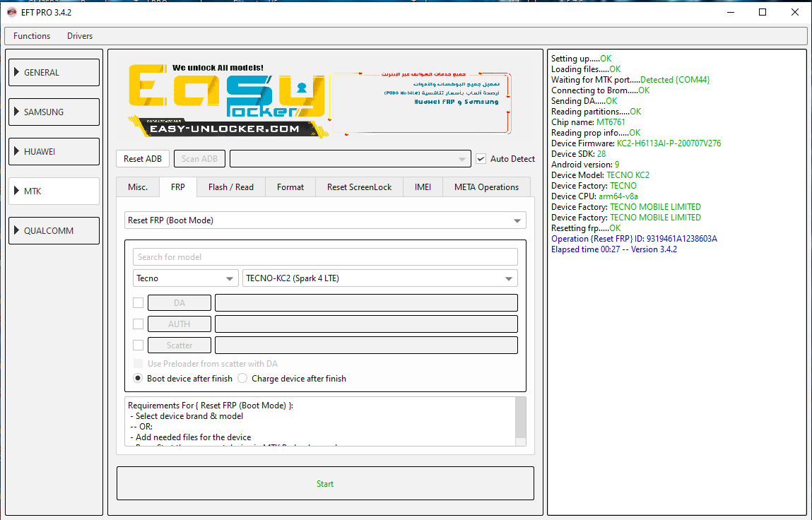Toggle Use Preloader from scatter with DA
812x520 pixels.
click(x=139, y=364)
